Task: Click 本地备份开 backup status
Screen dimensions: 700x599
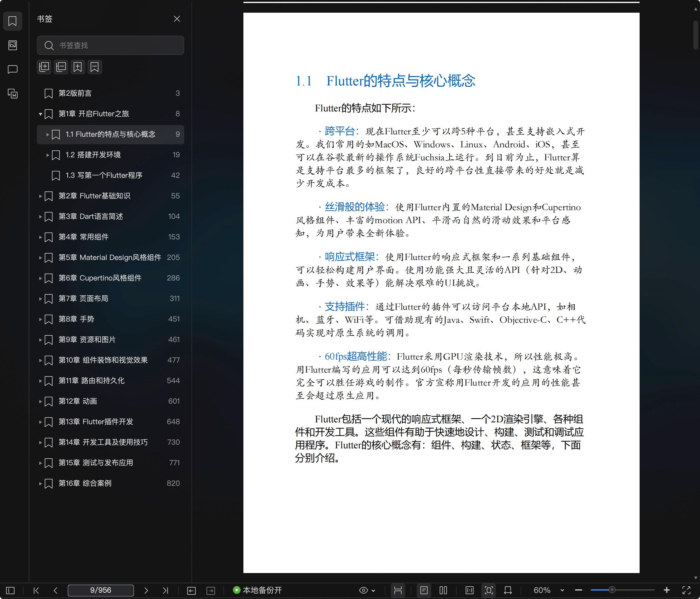Action: point(257,590)
